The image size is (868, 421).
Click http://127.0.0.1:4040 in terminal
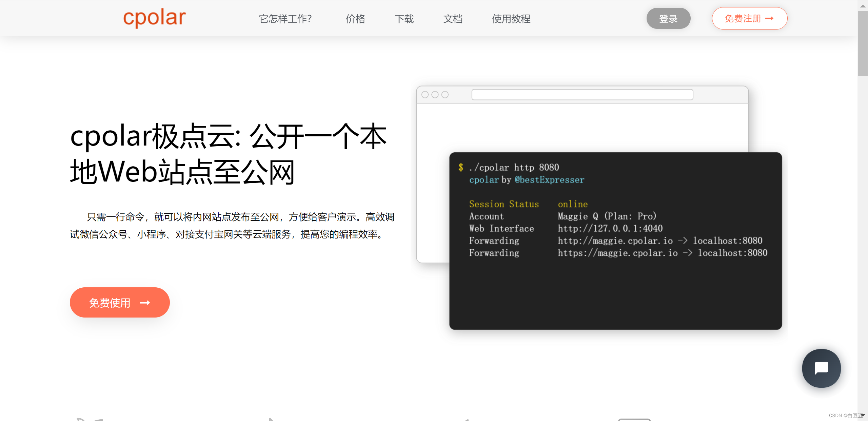[610, 228]
